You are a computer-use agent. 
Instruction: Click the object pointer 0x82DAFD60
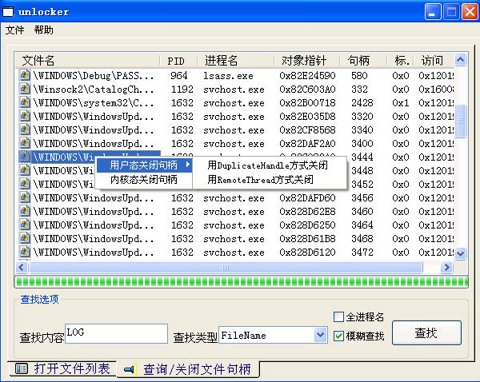(x=307, y=198)
